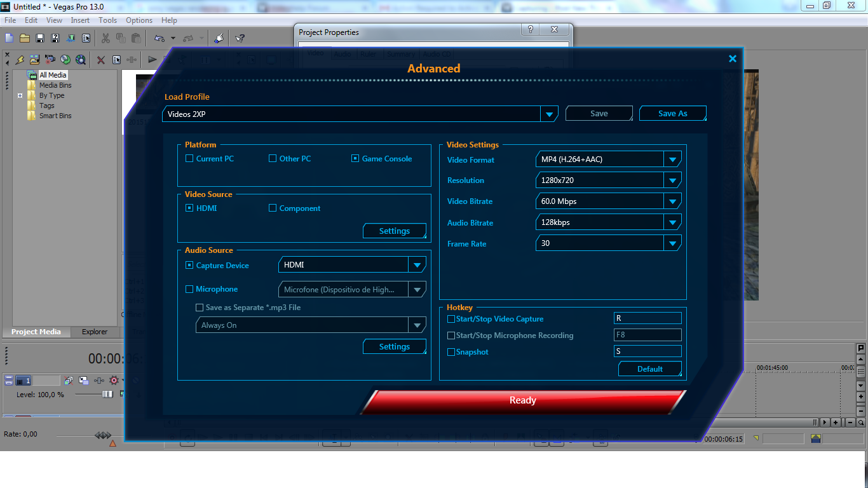Open the File menu
The height and width of the screenshot is (488, 868).
10,20
